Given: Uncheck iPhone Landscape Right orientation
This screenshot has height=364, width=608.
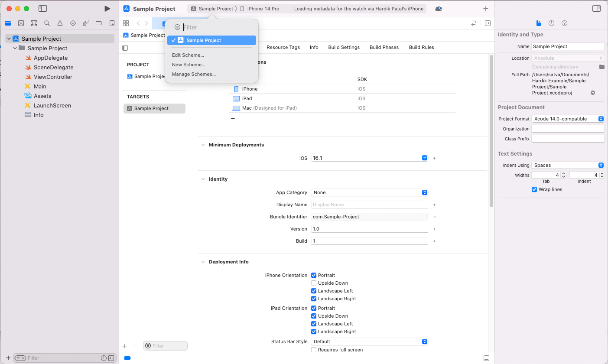Looking at the screenshot, I should coord(314,299).
